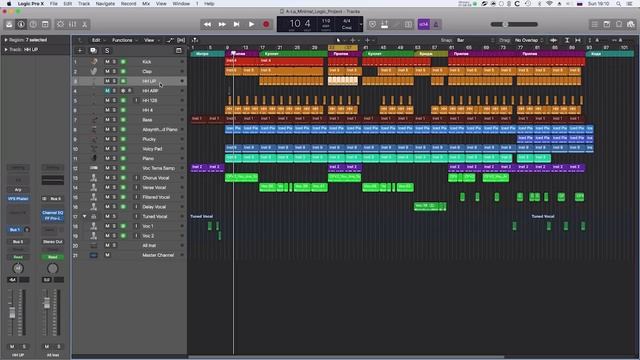This screenshot has height=360, width=640.
Task: Open the Navigate menu
Action: [105, 4]
